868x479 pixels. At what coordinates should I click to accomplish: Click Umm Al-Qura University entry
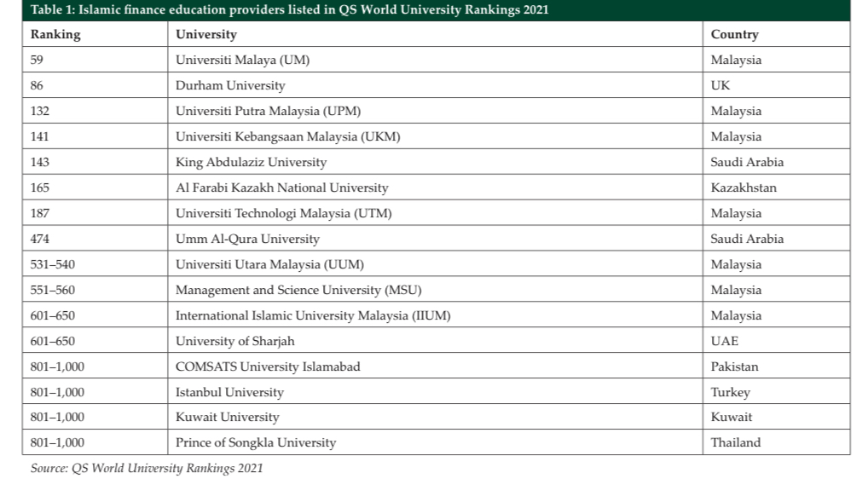click(247, 239)
